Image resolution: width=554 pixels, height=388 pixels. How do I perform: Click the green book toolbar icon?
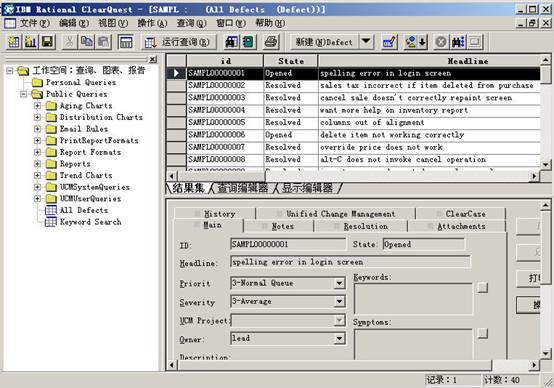pos(248,42)
